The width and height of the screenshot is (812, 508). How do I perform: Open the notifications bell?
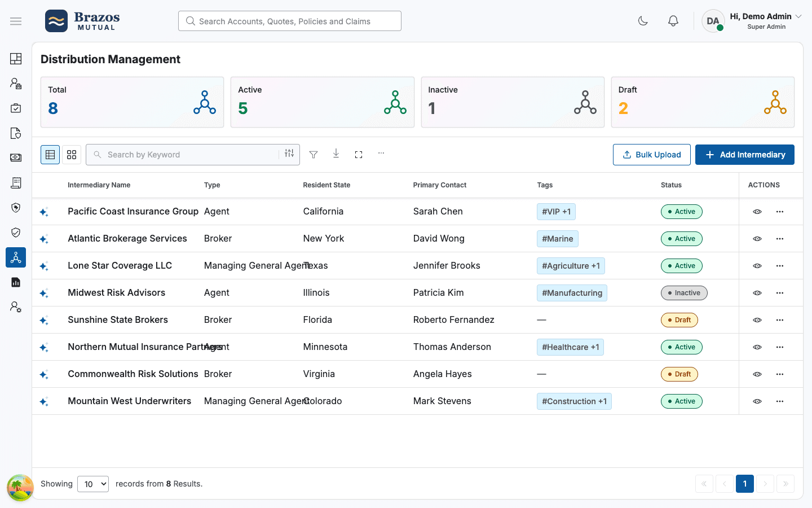point(673,21)
